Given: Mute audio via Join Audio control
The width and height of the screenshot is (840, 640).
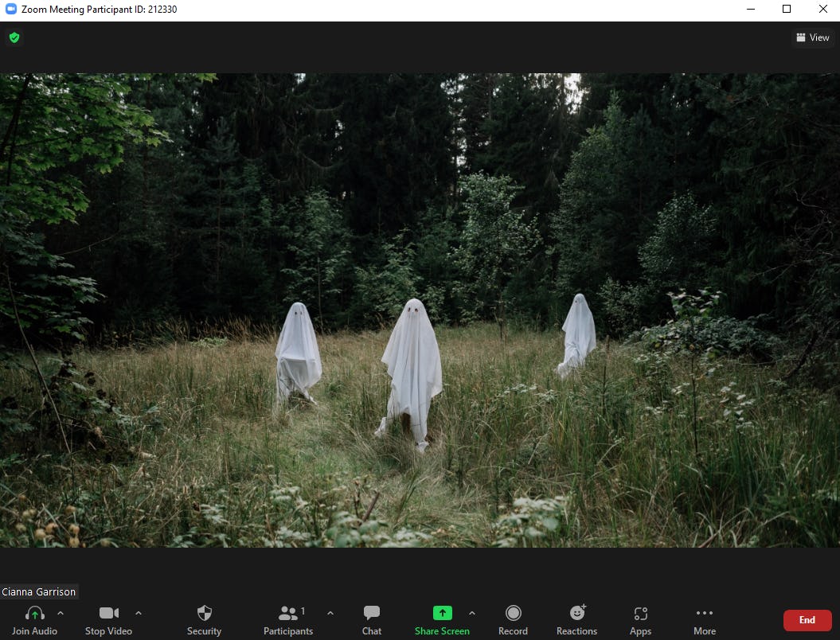Looking at the screenshot, I should pyautogui.click(x=33, y=613).
